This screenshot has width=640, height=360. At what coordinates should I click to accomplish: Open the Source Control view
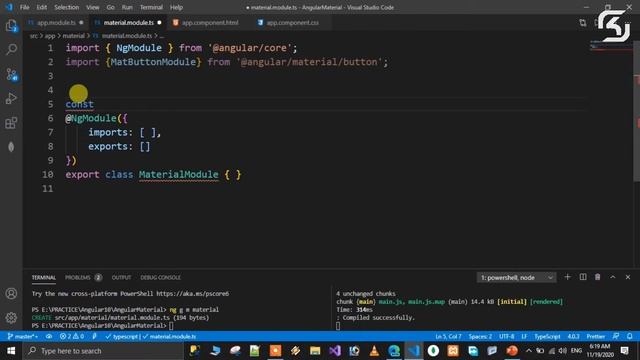click(11, 74)
